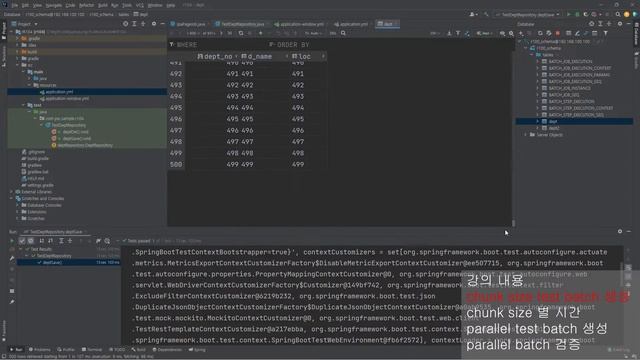Switch to application-window.yml editor tab
Screen dimensions: 640x360
[x=299, y=24]
